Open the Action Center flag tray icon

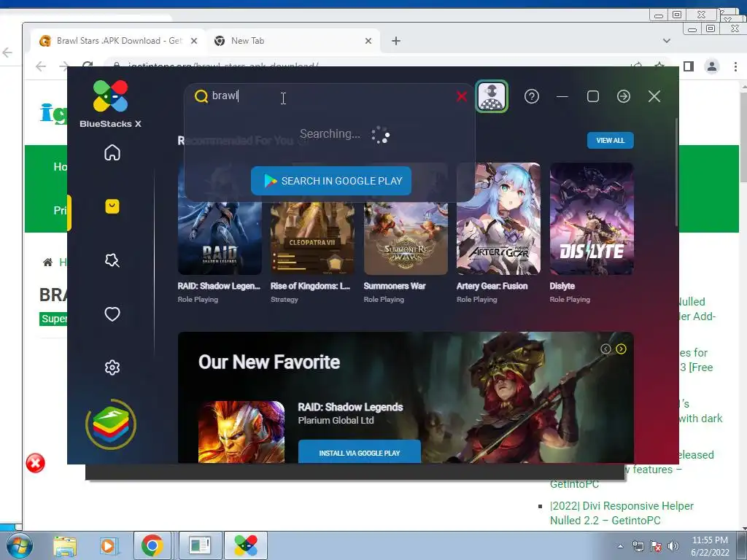tap(656, 546)
